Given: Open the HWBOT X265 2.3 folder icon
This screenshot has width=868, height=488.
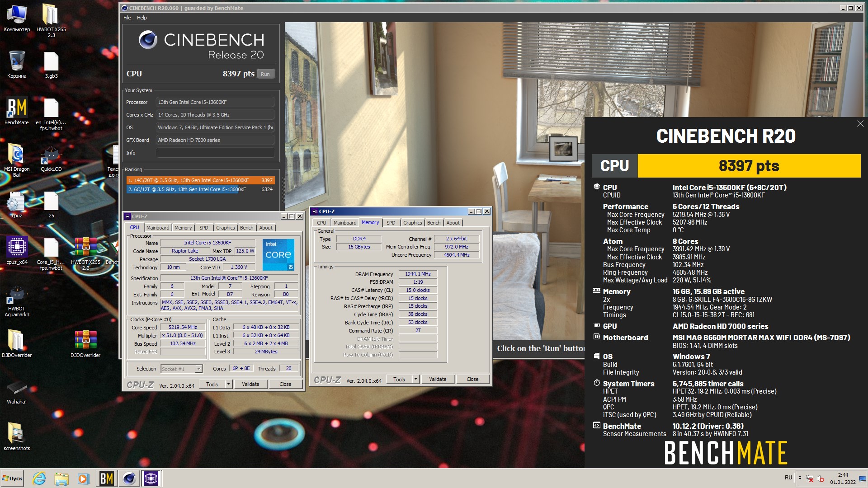Looking at the screenshot, I should 51,20.
